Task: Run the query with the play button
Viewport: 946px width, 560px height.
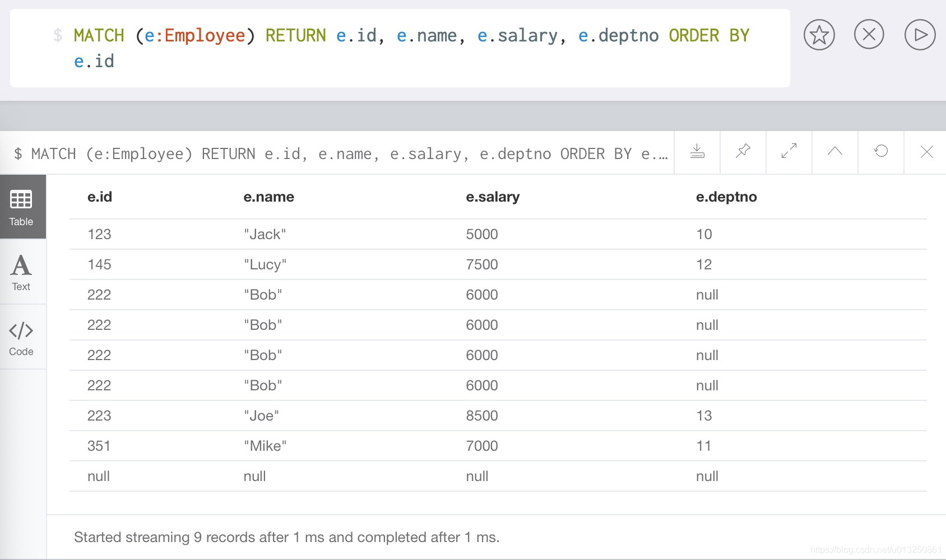Action: tap(920, 35)
